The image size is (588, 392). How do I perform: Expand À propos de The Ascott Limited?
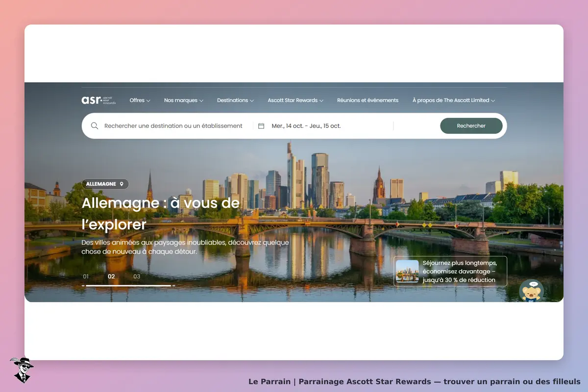454,100
